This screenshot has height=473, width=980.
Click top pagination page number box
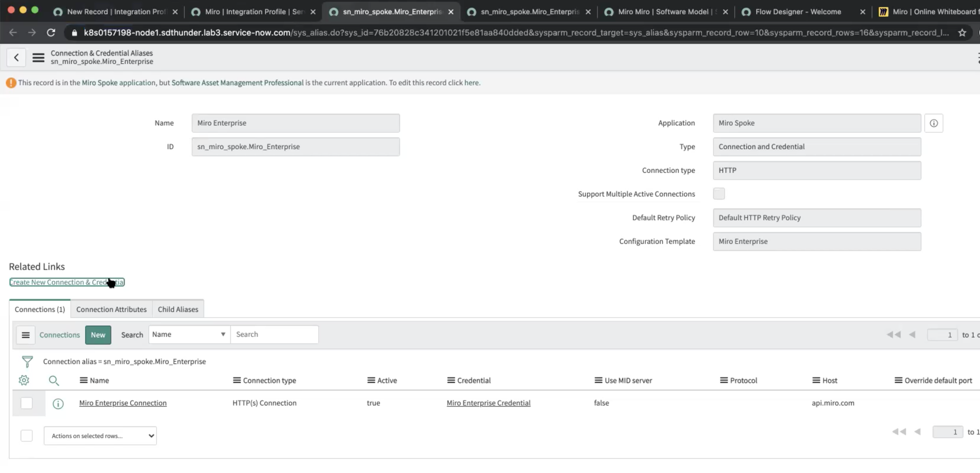(942, 335)
